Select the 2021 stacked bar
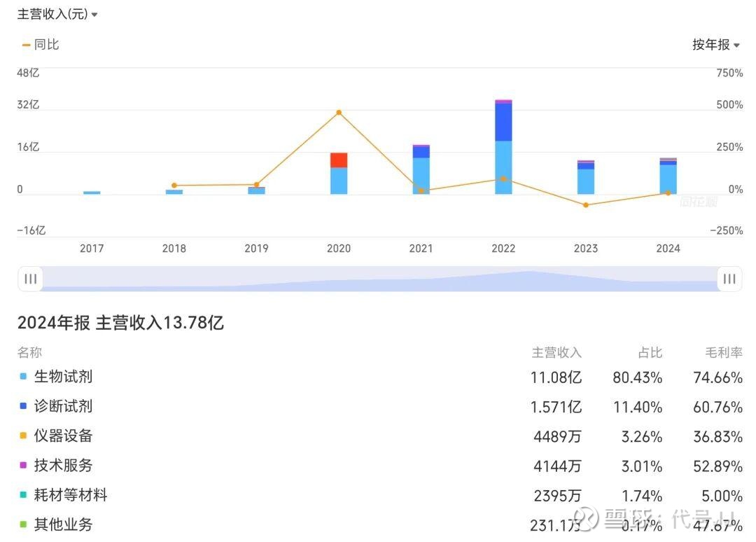Image resolution: width=756 pixels, height=542 pixels. pyautogui.click(x=421, y=169)
